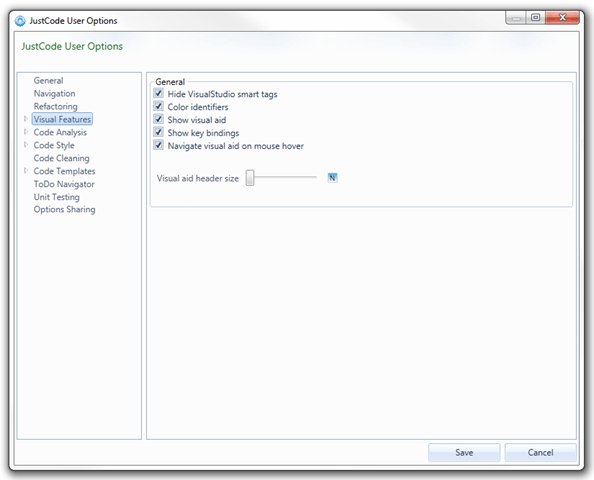Go to Code Analysis options

(60, 133)
